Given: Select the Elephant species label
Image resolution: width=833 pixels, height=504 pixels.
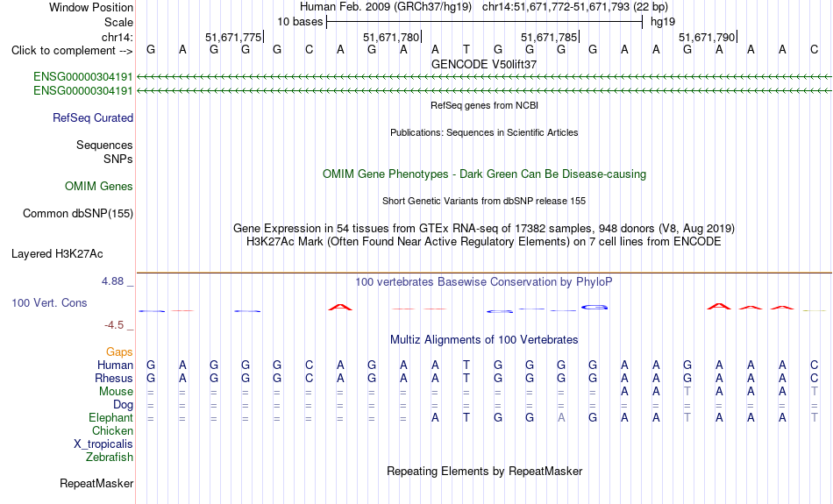Looking at the screenshot, I should pos(111,418).
